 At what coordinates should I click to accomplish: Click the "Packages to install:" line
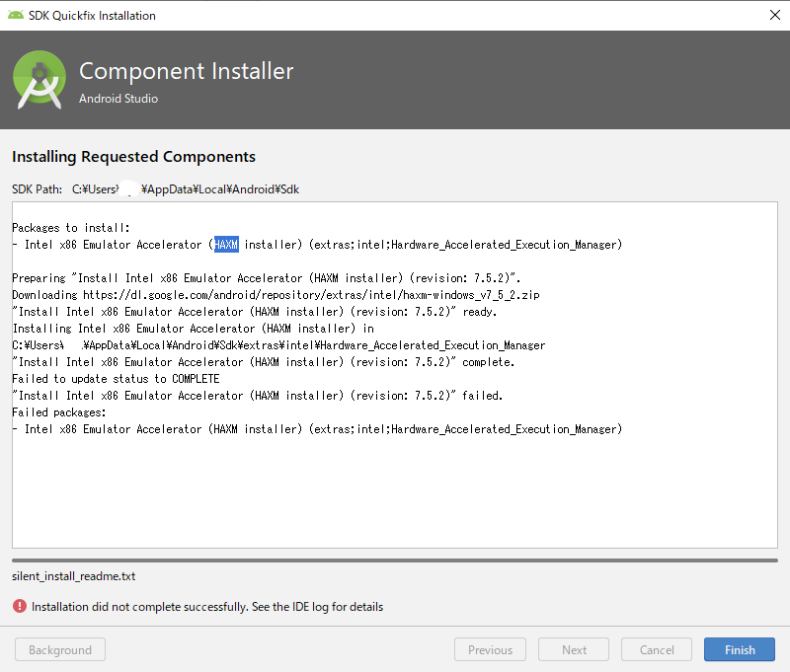(x=70, y=228)
